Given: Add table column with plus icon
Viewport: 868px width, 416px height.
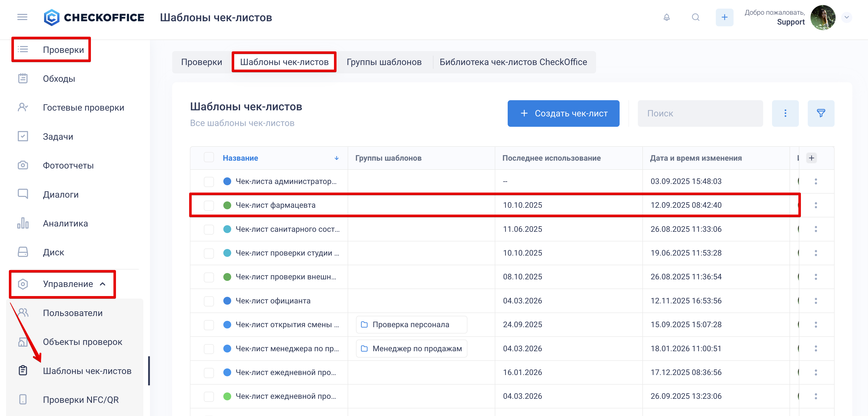Looking at the screenshot, I should [x=811, y=158].
